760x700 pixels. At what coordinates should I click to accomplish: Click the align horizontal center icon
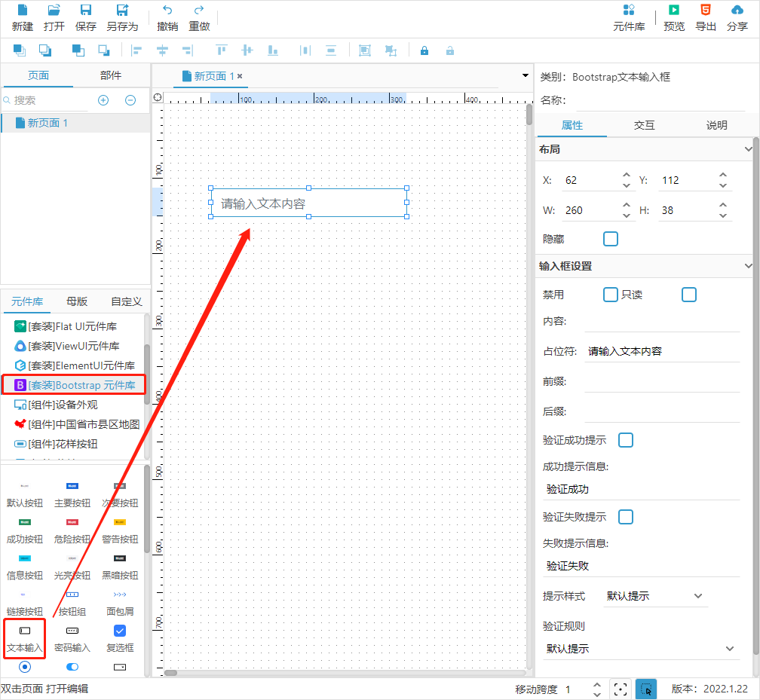pyautogui.click(x=162, y=50)
